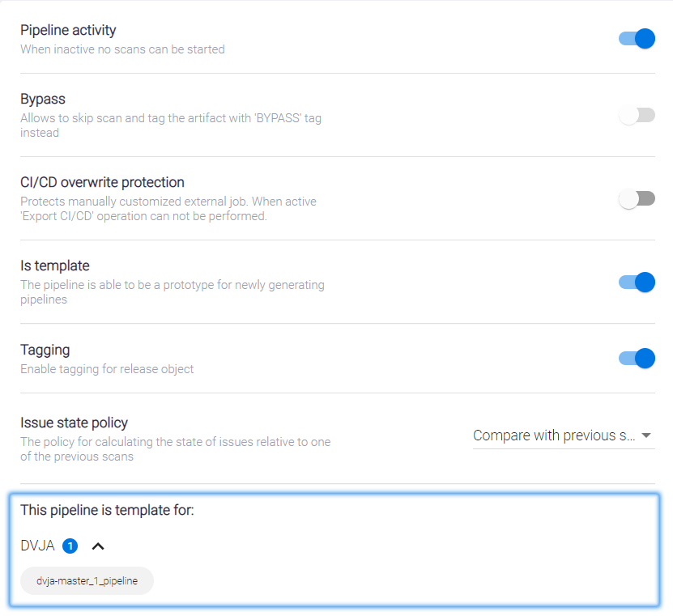Disable the Is template switch

point(637,283)
